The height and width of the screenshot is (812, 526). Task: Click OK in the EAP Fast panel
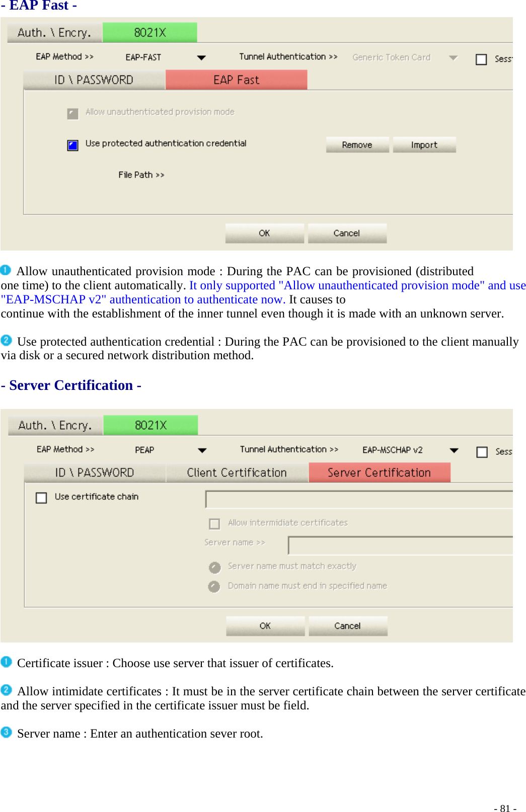click(265, 233)
